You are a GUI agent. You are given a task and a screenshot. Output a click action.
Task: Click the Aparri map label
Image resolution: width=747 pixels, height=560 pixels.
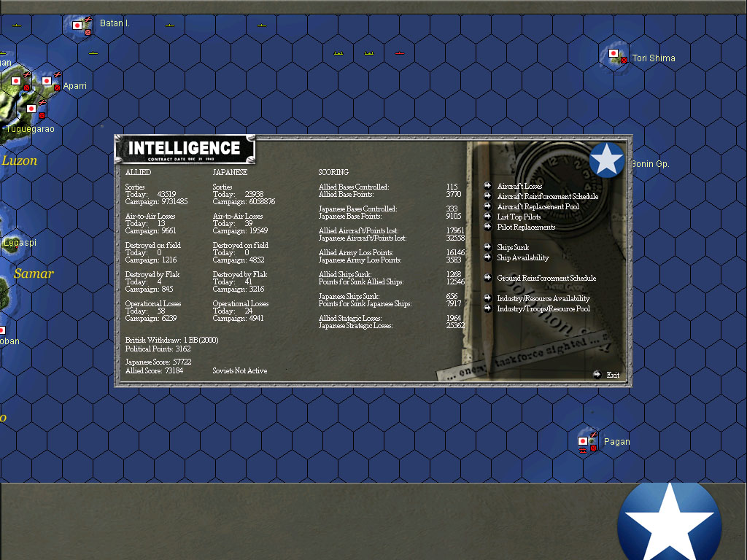[75, 86]
